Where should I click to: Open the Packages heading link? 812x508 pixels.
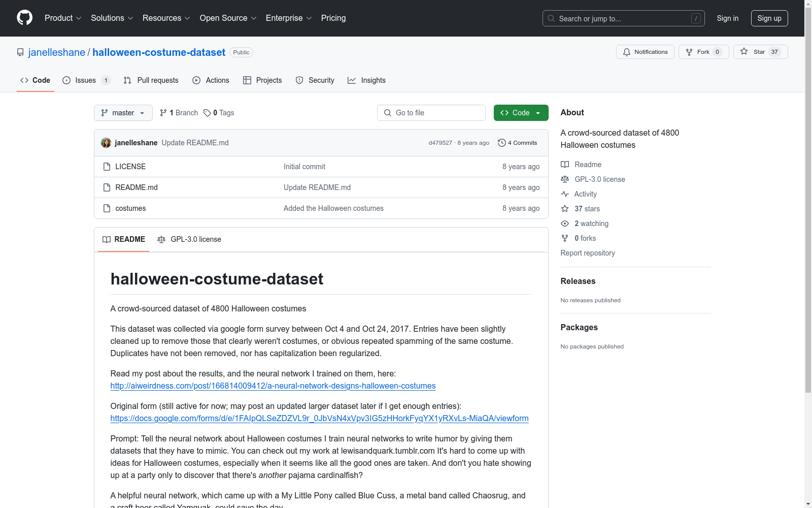coord(579,327)
